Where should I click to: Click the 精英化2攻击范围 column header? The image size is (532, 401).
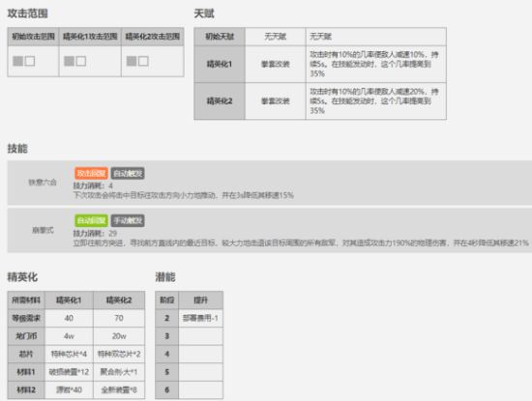pos(153,37)
